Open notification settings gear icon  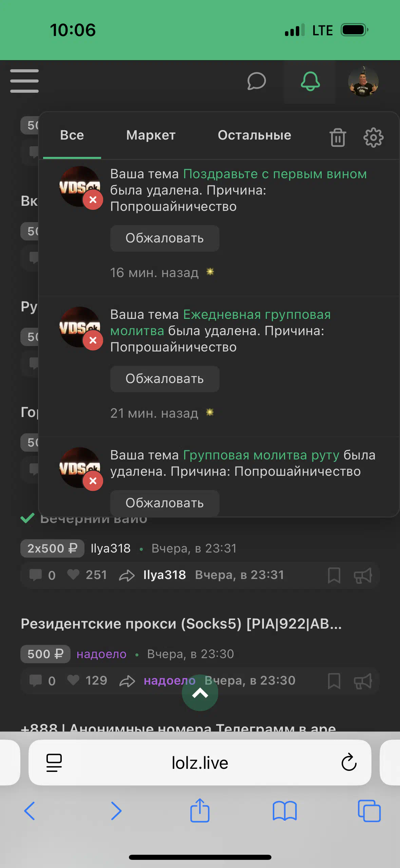(373, 137)
